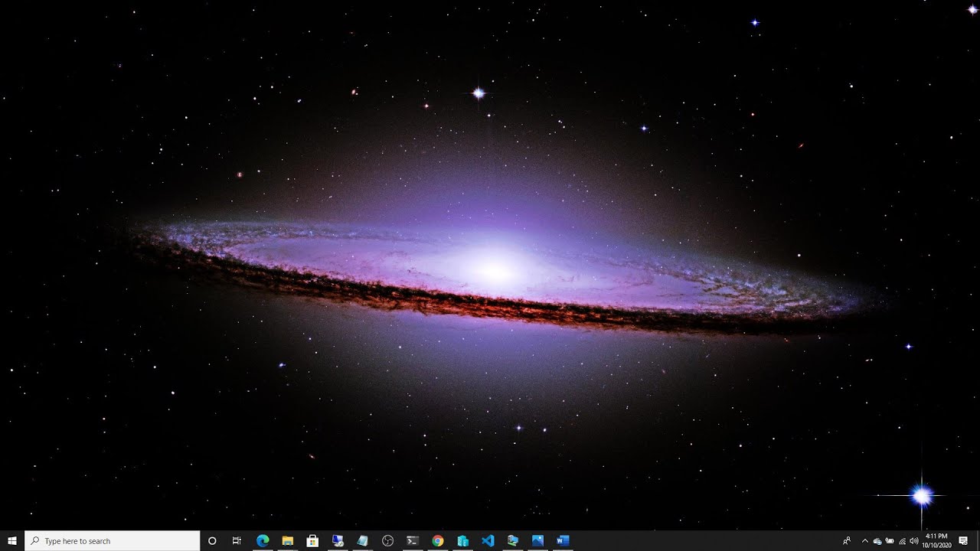Open the Photos app from the taskbar
The height and width of the screenshot is (551, 980).
click(537, 540)
